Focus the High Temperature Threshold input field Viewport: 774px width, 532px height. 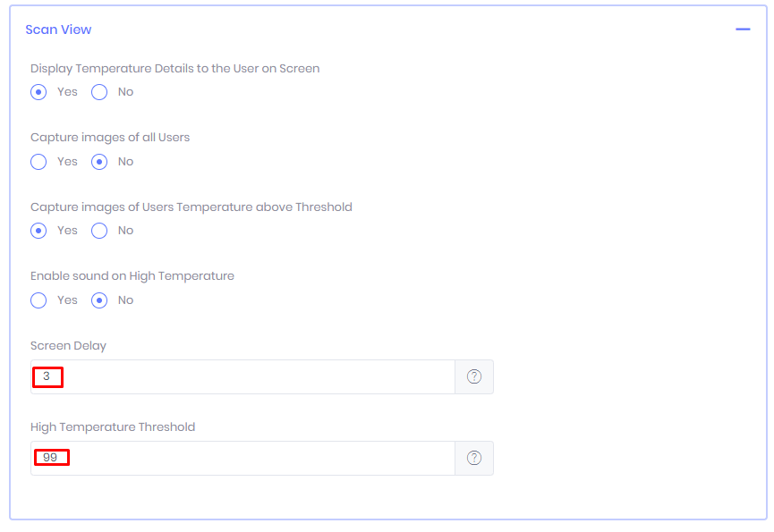point(242,458)
